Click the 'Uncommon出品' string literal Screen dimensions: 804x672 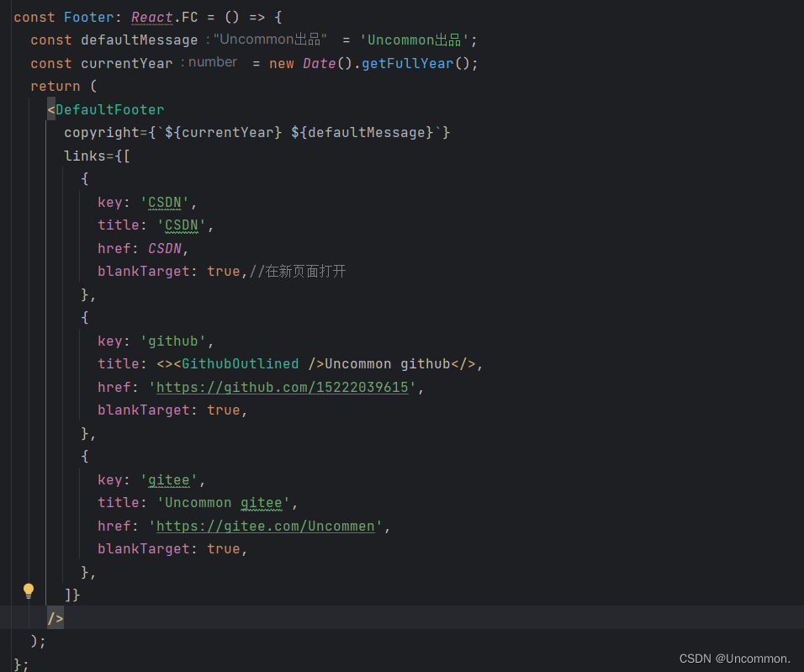pyautogui.click(x=415, y=40)
